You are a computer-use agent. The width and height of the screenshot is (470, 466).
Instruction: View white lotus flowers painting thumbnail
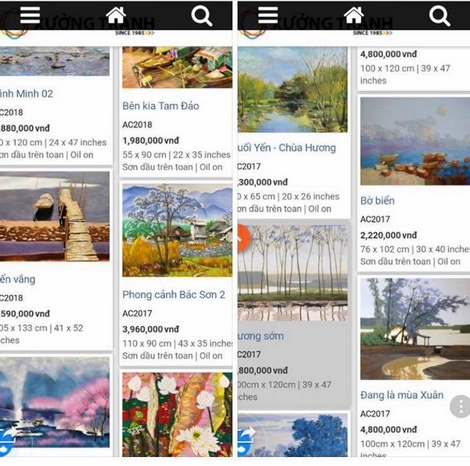pyautogui.click(x=177, y=414)
